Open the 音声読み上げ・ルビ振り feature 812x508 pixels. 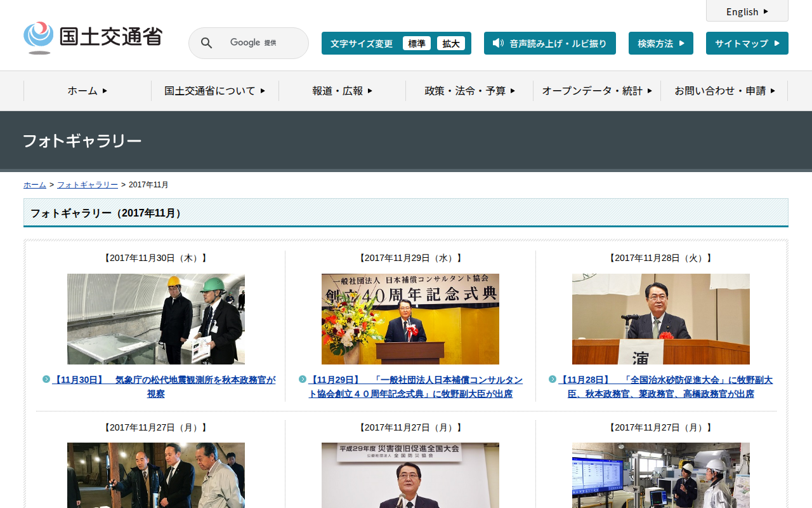tap(550, 43)
